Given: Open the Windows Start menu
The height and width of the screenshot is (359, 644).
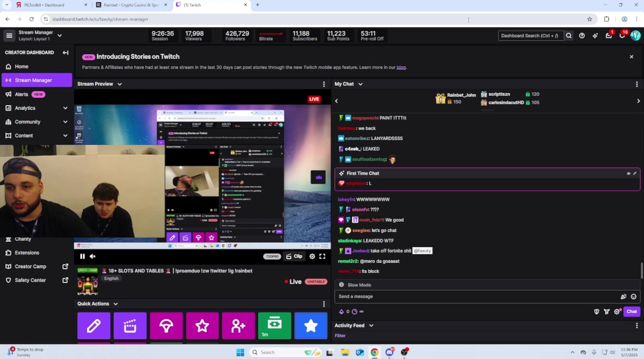Looking at the screenshot, I should point(240,352).
